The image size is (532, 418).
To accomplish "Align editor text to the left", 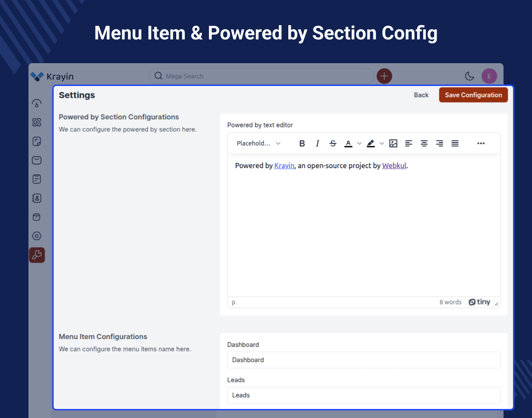I will tap(408, 143).
